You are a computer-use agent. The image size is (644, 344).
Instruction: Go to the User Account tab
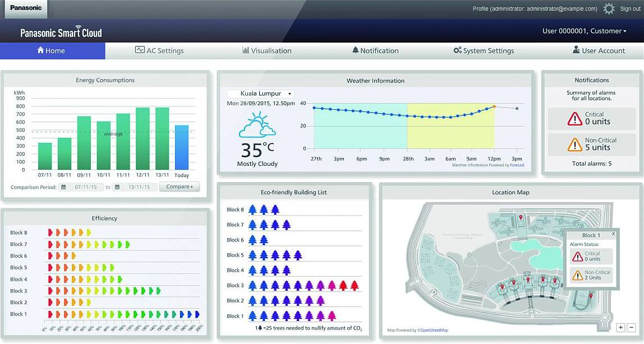pos(599,51)
